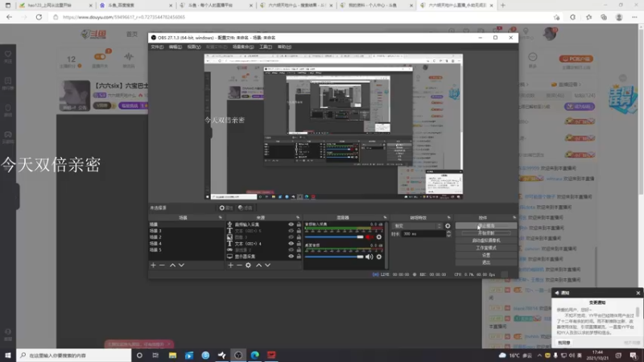Open the 文件 (File) menu in OBS
644x362 pixels.
click(x=157, y=47)
